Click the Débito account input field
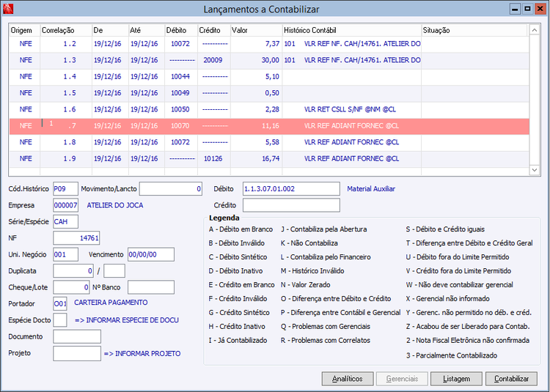This screenshot has height=392, width=550. pos(291,188)
